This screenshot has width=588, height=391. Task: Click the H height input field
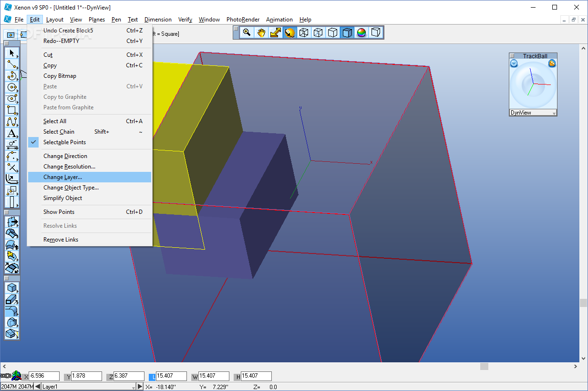point(256,376)
